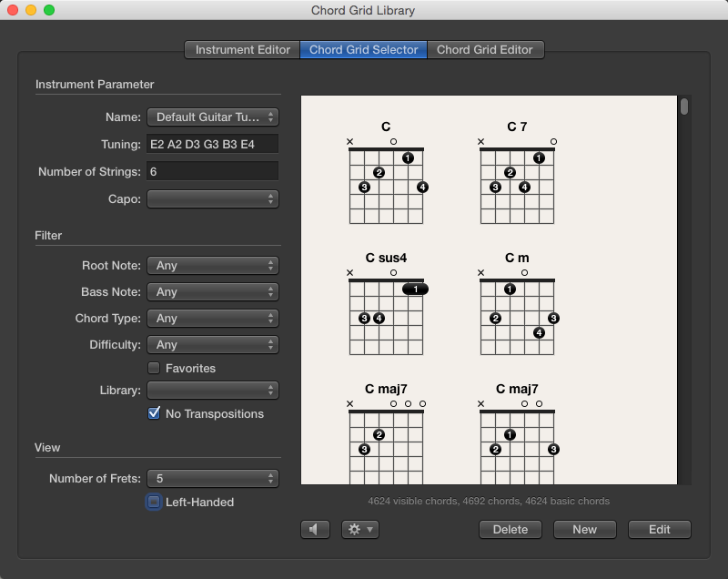The width and height of the screenshot is (728, 579).
Task: Switch to the Chord Grid Editor tab
Action: (484, 50)
